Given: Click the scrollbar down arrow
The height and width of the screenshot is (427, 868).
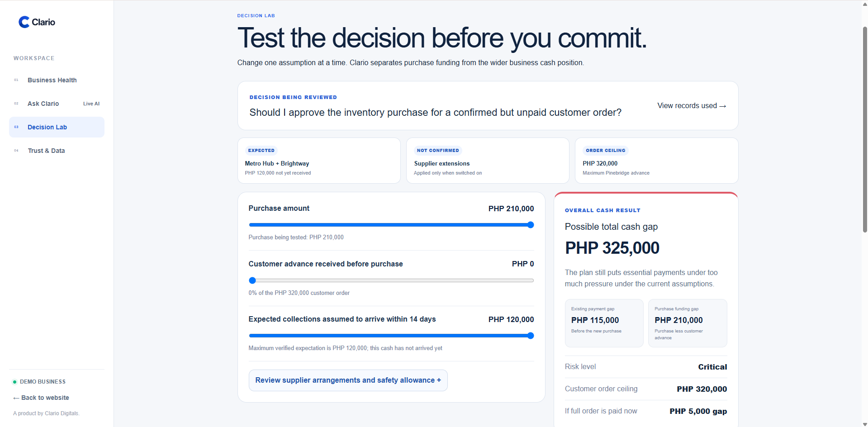Looking at the screenshot, I should (x=865, y=424).
